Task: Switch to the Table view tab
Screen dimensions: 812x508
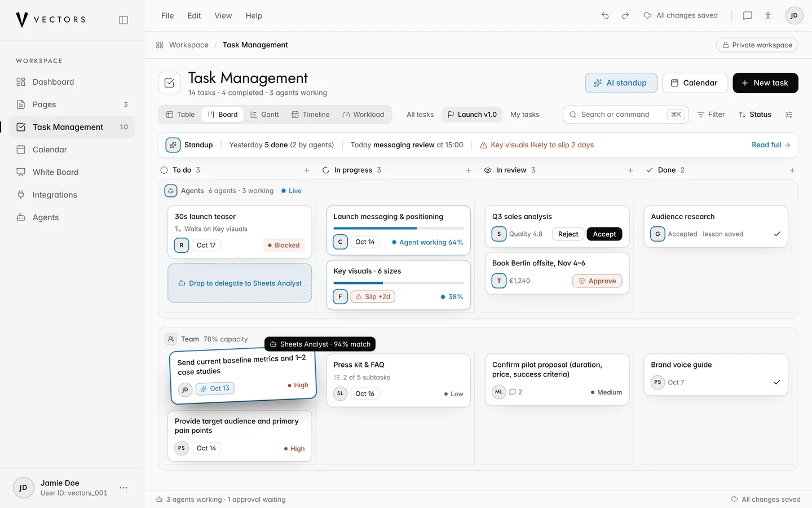Action: click(180, 115)
